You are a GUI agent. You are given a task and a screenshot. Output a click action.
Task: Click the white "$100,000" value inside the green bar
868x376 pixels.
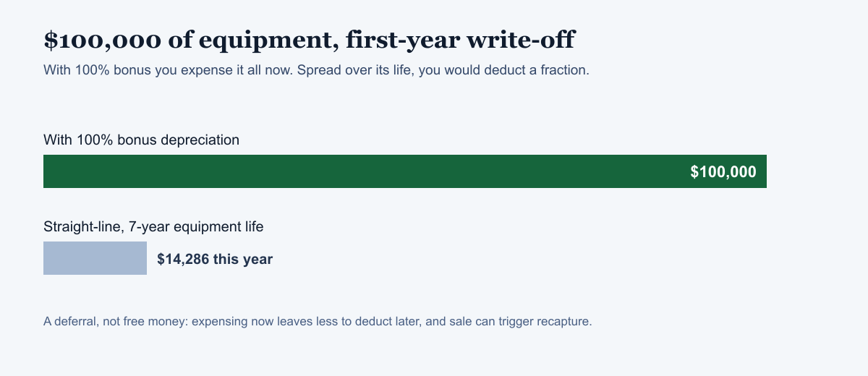click(x=723, y=172)
